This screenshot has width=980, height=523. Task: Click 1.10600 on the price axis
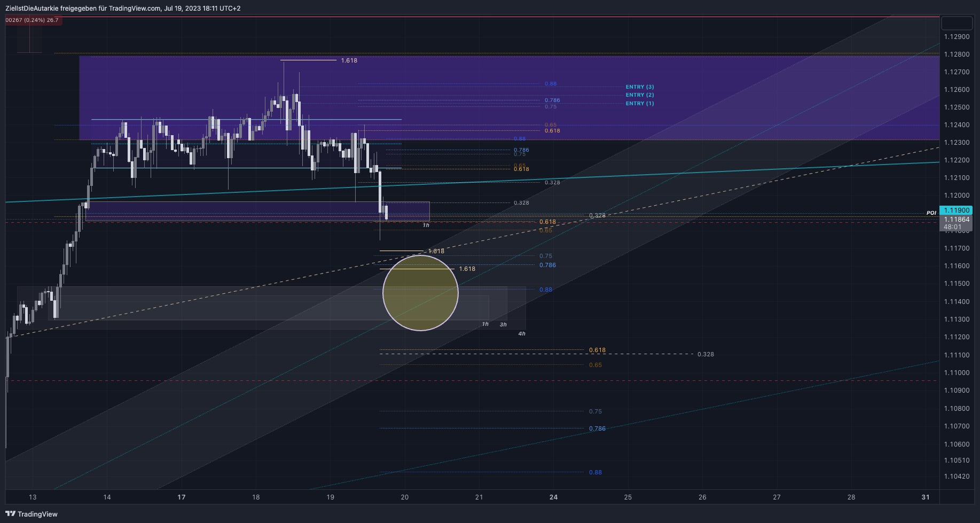point(957,444)
